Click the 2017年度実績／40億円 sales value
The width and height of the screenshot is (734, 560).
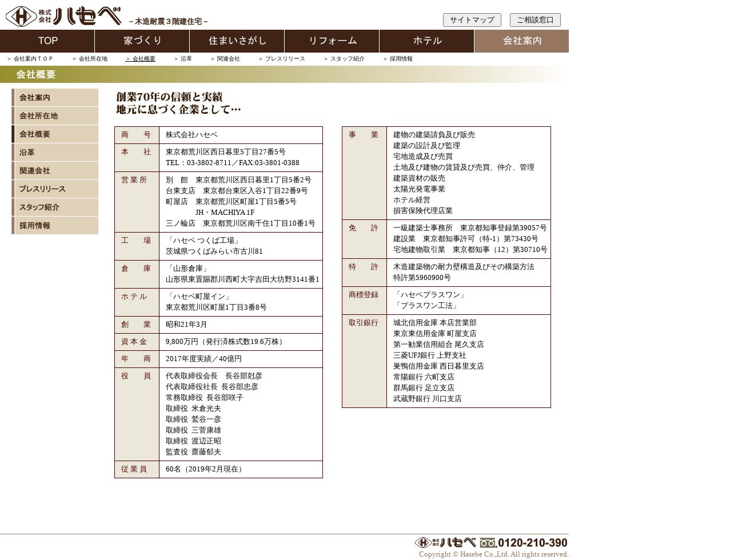(204, 359)
